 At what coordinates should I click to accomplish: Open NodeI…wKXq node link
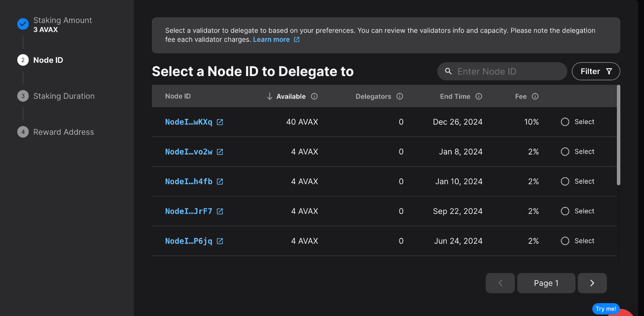189,122
